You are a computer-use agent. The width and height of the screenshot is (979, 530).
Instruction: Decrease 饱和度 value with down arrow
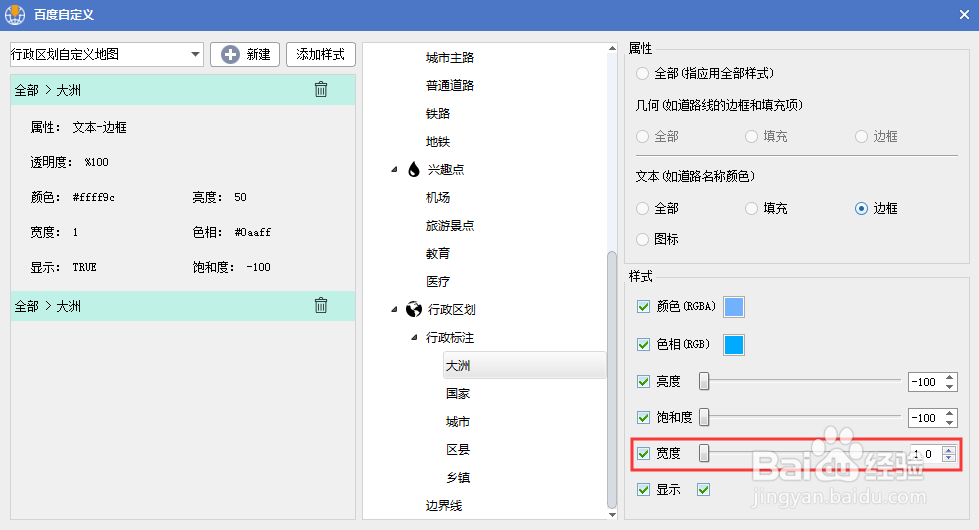950,423
